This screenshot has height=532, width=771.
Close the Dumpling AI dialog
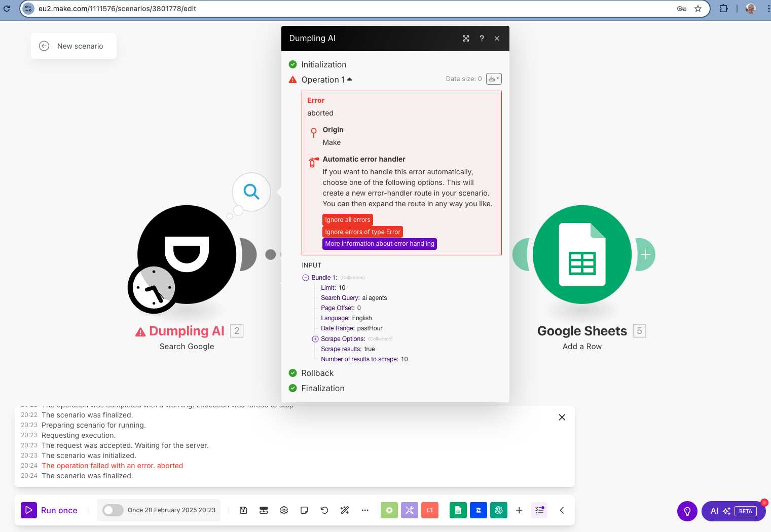click(497, 39)
